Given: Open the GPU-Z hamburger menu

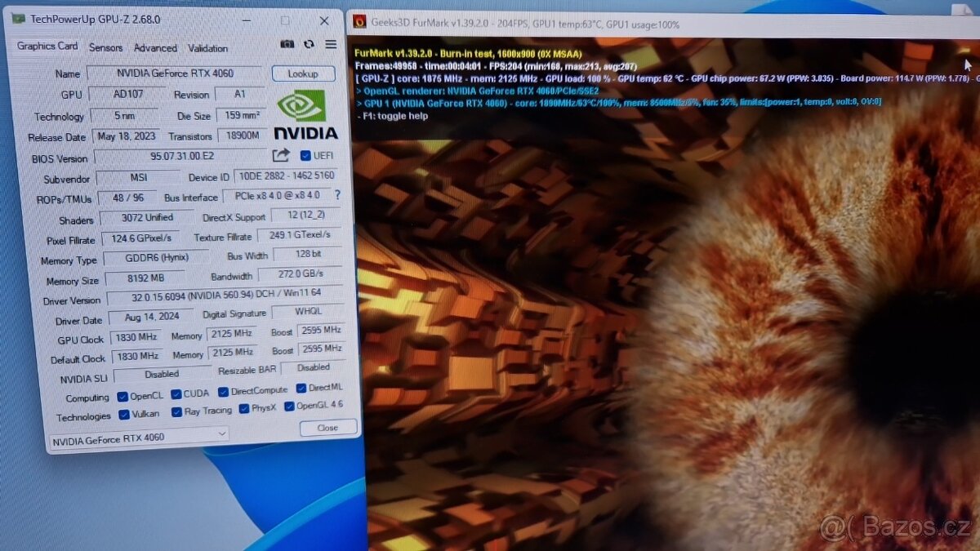Looking at the screenshot, I should pos(331,44).
